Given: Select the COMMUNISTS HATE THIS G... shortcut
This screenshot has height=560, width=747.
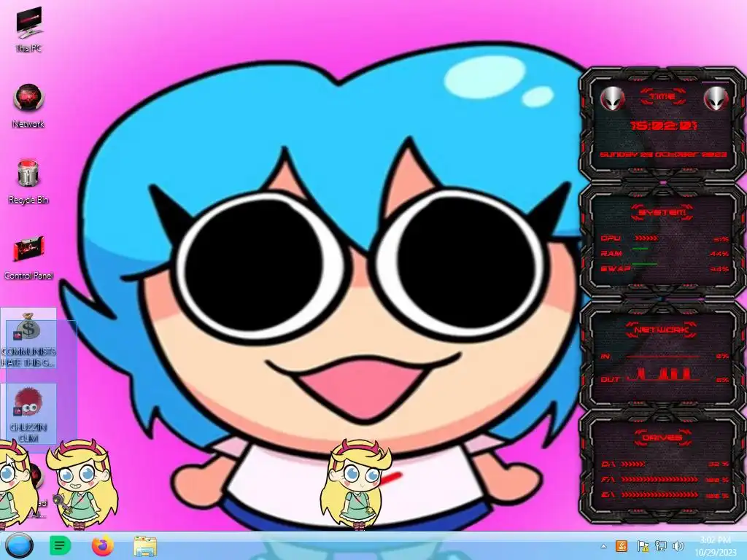Looking at the screenshot, I should [28, 339].
